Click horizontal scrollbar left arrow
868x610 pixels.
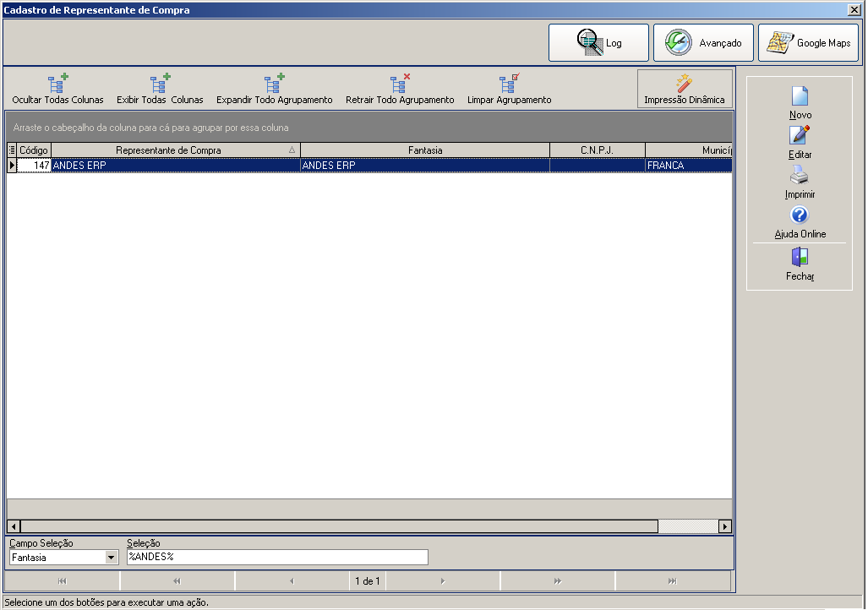coord(14,526)
